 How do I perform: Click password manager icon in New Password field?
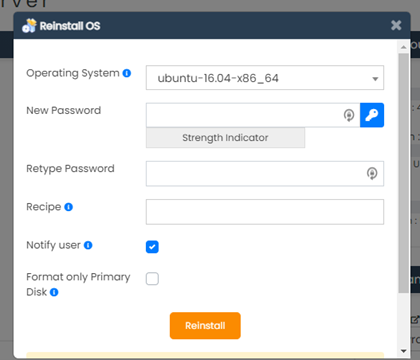(349, 115)
